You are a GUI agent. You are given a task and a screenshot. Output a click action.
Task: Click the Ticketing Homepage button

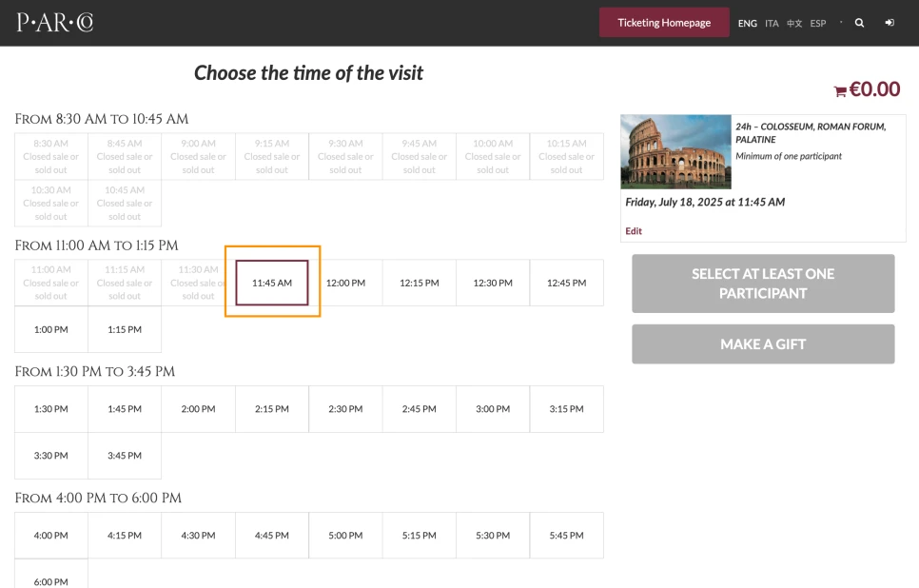coord(663,23)
